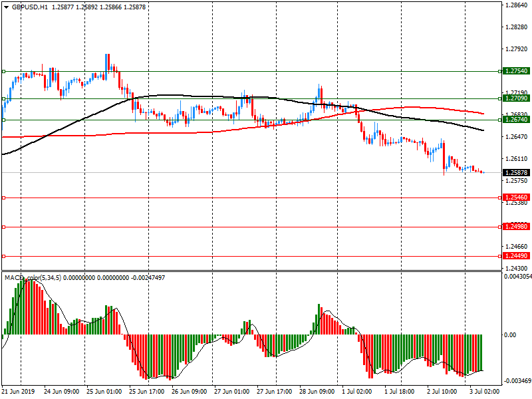The width and height of the screenshot is (532, 399).
Task: Click the 27 Jun 01:00 time axis label
Action: click(x=231, y=391)
